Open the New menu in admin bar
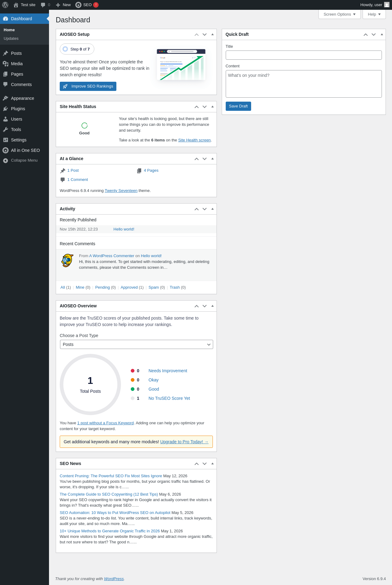 [x=63, y=5]
